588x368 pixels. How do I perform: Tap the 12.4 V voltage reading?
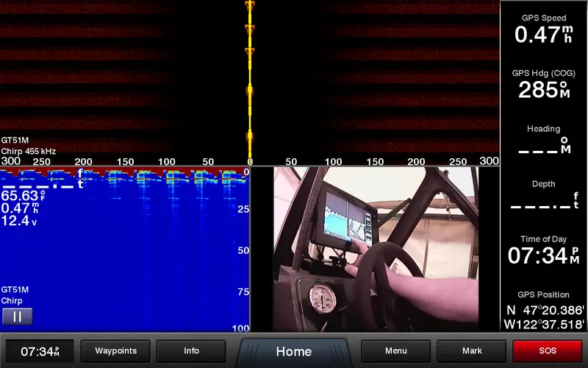[x=19, y=220]
